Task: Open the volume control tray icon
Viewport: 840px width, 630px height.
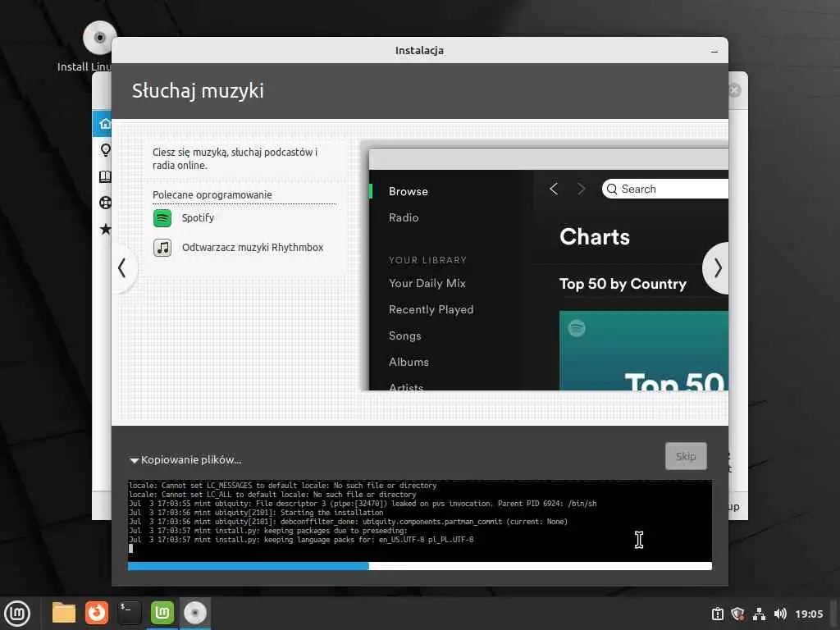Action: point(780,614)
